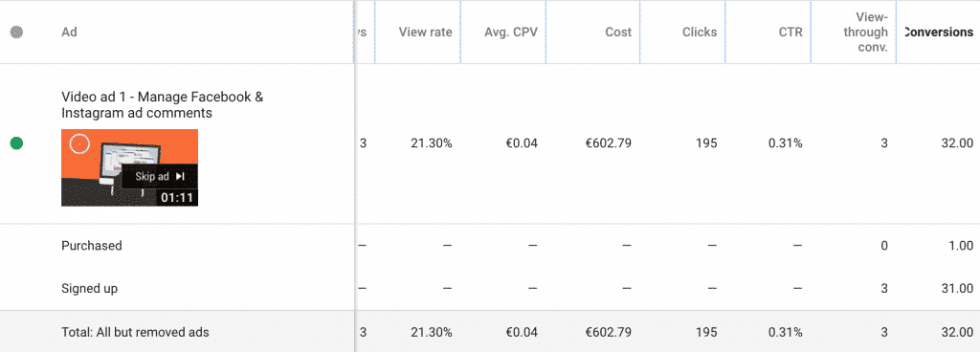Viewport: 980px width, 352px height.
Task: Click the 32.00 conversions value in the ad row
Action: click(x=957, y=143)
